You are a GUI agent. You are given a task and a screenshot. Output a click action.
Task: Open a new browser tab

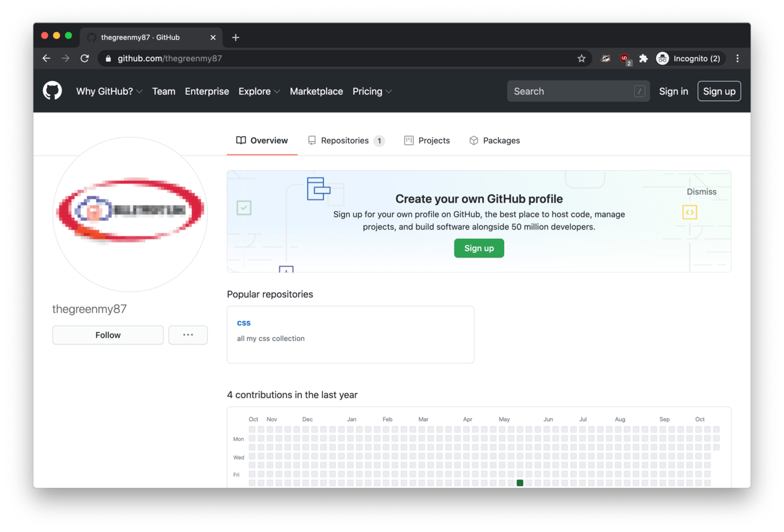236,37
